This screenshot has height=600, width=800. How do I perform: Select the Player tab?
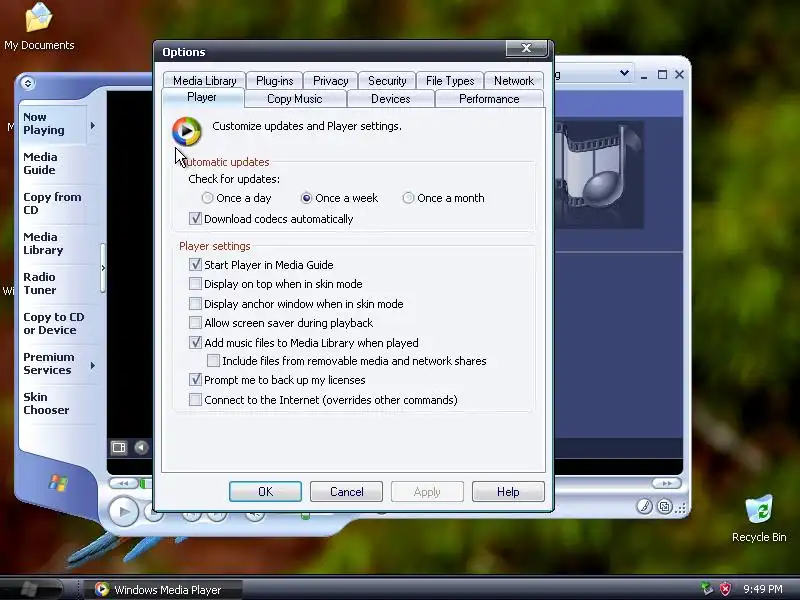(x=203, y=97)
